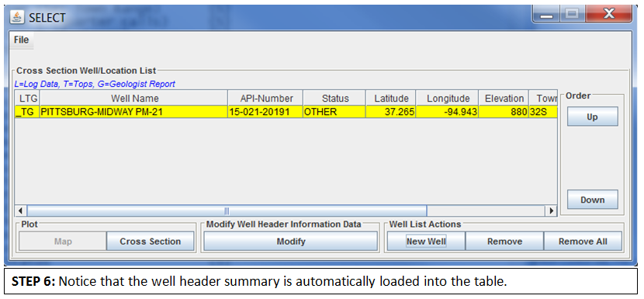Add a New Well to list
644x299 pixels.
click(x=426, y=242)
